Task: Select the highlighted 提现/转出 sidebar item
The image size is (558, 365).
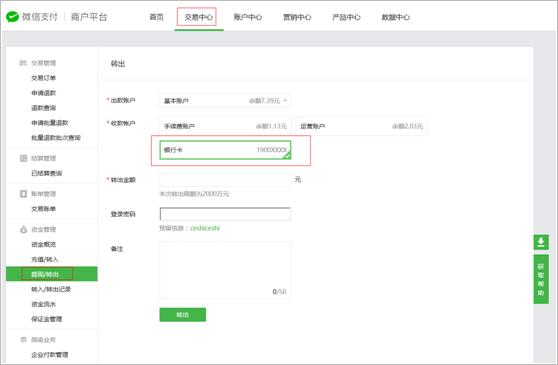Action: (x=52, y=274)
